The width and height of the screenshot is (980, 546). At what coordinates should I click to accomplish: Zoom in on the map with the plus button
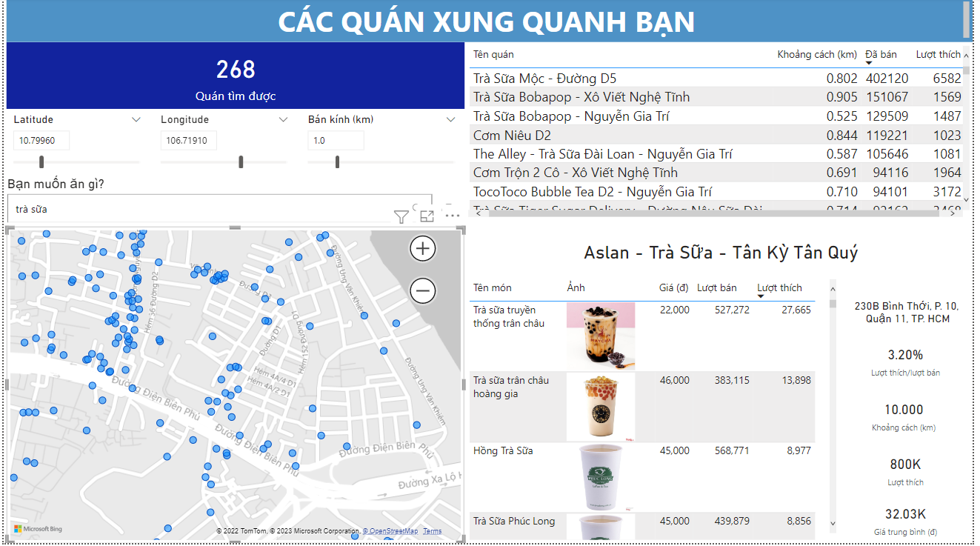point(423,249)
